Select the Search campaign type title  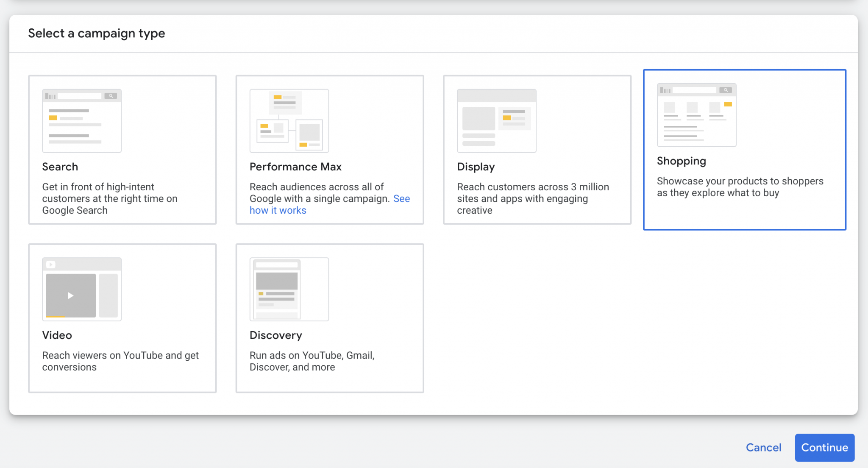click(x=60, y=167)
